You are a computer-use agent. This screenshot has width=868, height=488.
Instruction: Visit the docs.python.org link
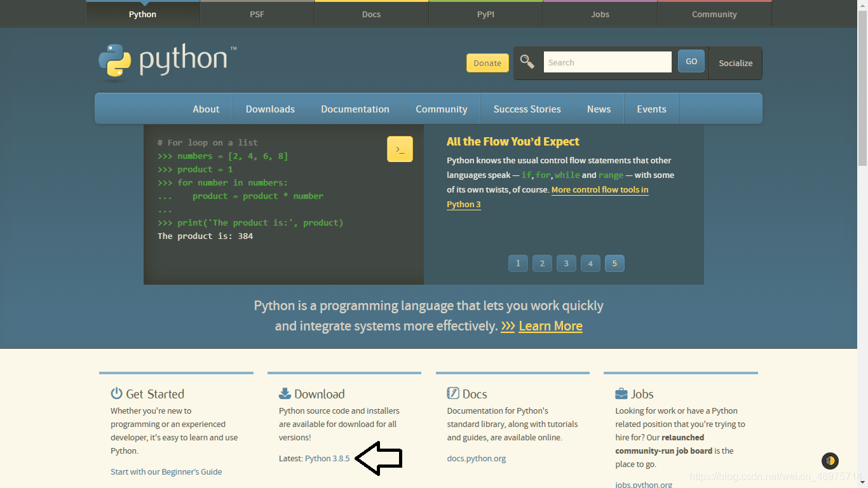tap(477, 458)
